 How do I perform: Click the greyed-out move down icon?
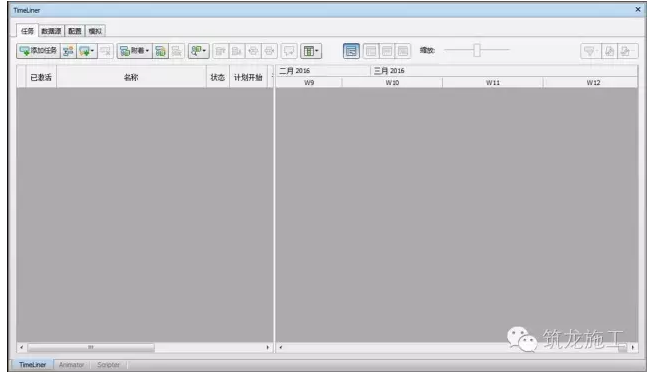[237, 51]
